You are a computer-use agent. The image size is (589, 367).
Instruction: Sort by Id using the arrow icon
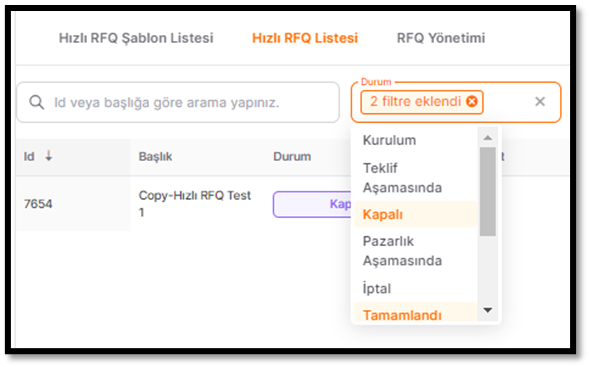click(48, 156)
